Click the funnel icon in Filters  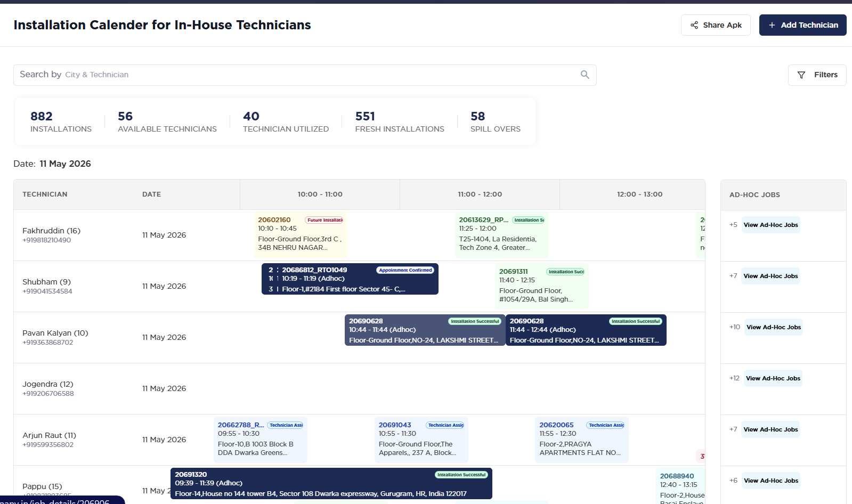click(801, 75)
